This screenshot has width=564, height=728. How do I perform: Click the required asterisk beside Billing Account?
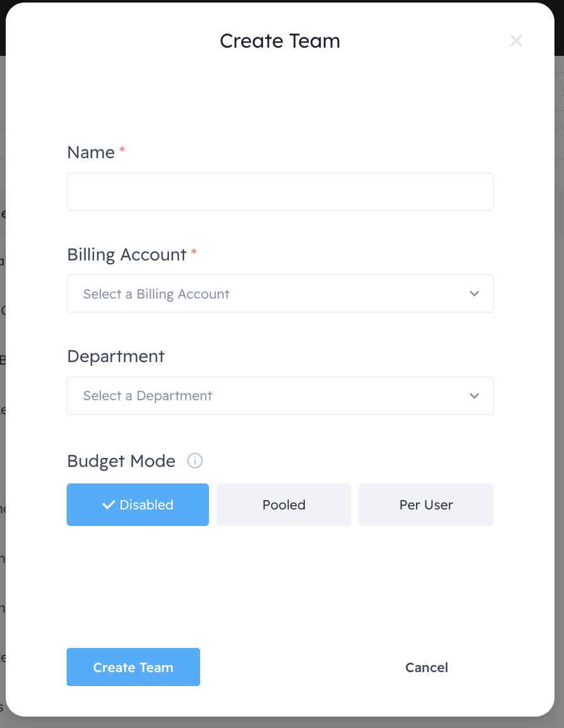click(x=194, y=252)
